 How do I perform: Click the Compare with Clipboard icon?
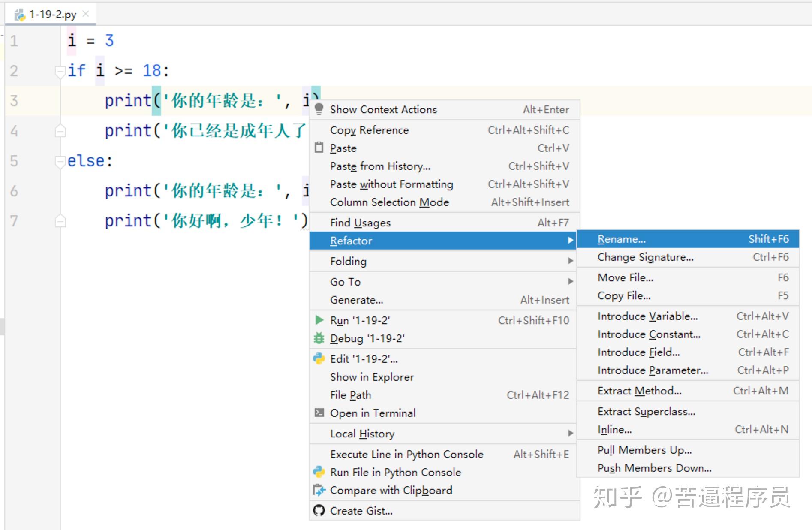[x=319, y=490]
